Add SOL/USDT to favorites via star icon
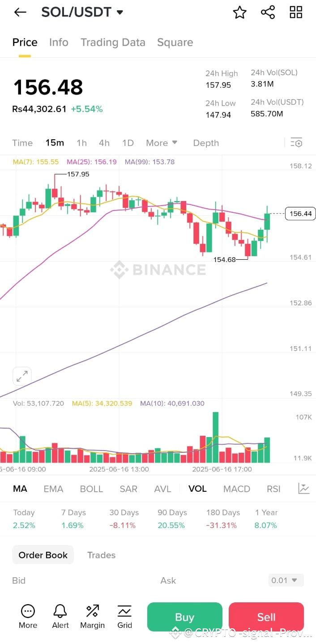Viewport: 316px width, 644px height. point(239,13)
